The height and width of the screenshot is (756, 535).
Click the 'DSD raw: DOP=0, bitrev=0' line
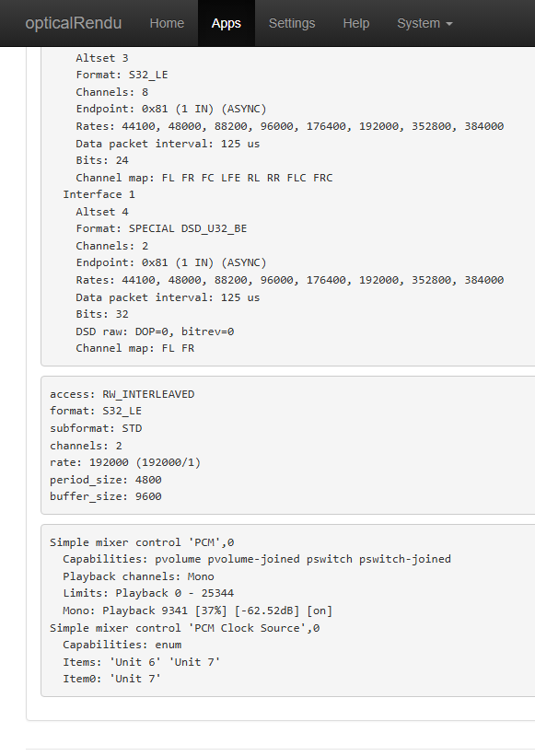coord(155,331)
